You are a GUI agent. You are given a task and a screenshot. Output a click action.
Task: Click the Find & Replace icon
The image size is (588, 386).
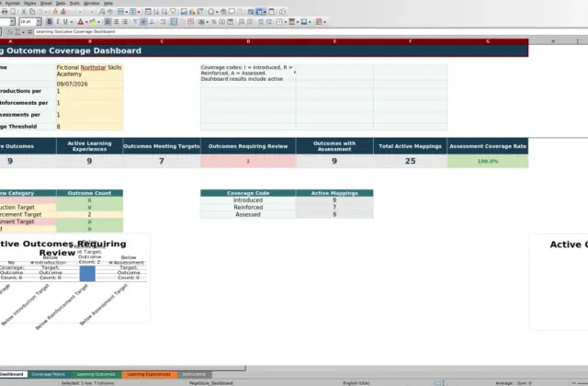point(102,12)
